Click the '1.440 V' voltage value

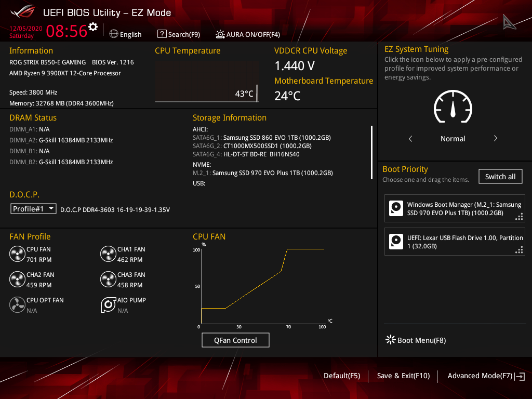(295, 66)
